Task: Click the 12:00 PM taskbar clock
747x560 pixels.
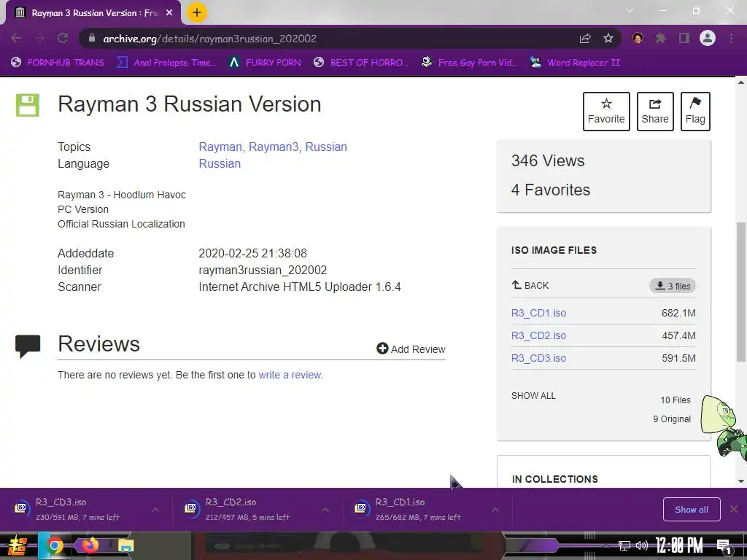Action: 679,545
